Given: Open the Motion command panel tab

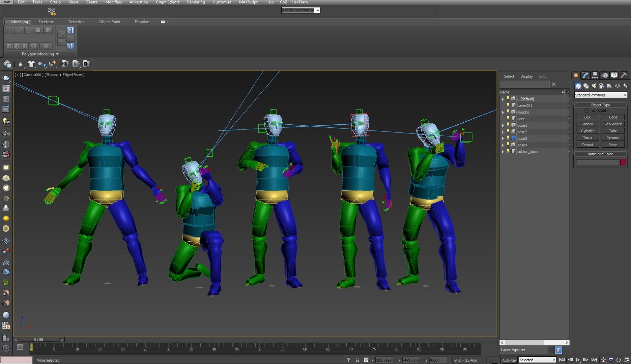Looking at the screenshot, I should point(605,75).
